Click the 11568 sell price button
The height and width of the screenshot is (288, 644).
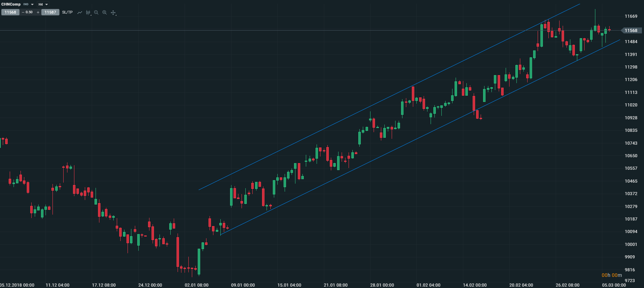(10, 12)
